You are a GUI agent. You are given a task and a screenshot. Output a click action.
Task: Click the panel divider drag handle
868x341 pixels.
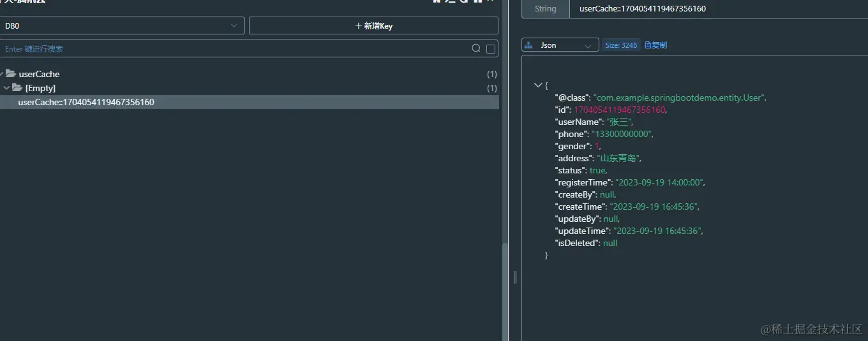(515, 277)
